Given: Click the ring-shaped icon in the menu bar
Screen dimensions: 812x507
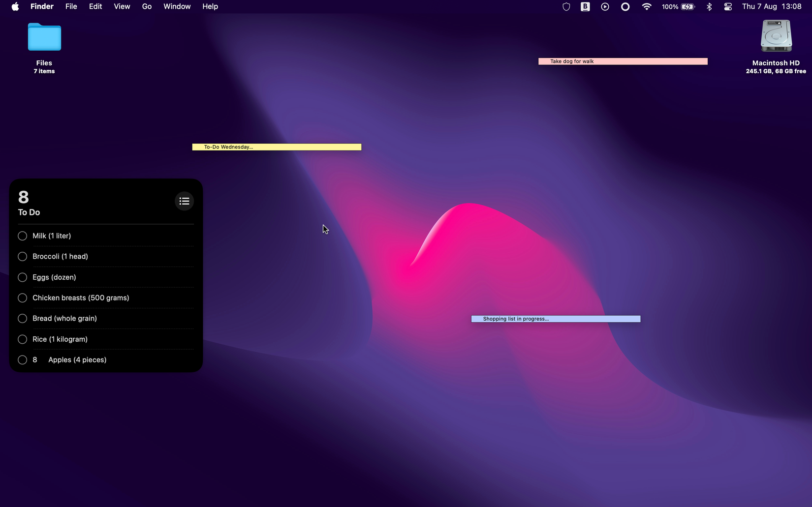Looking at the screenshot, I should (625, 6).
